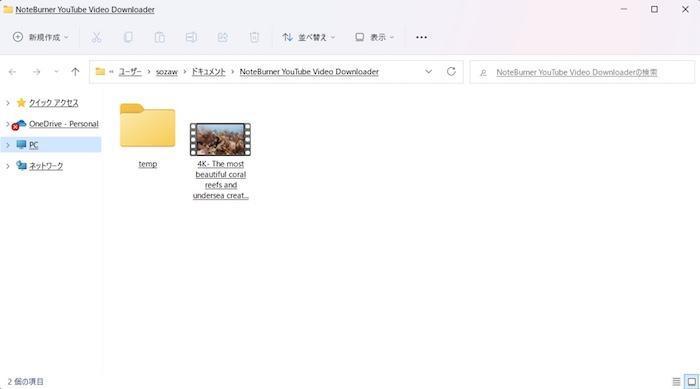The width and height of the screenshot is (700, 389).
Task: Expand the クイック アクセス tree node
Action: tap(8, 103)
